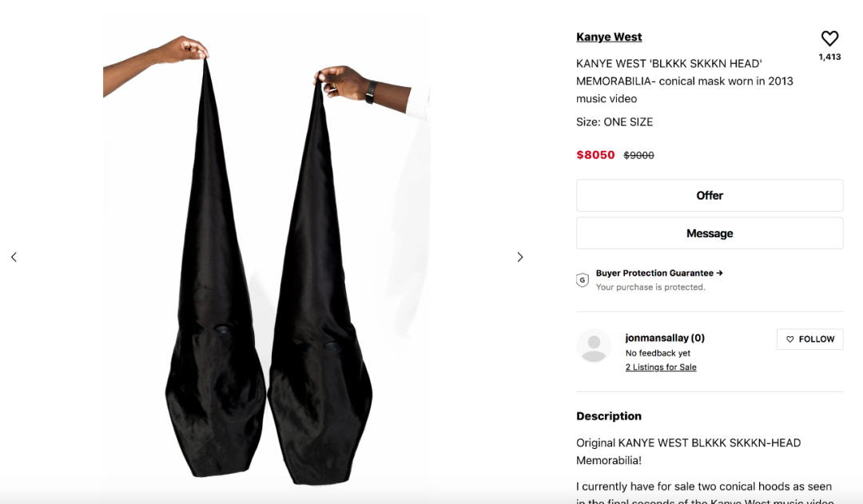The width and height of the screenshot is (863, 504).
Task: Open Buyer Protection Guarantee details
Action: click(654, 273)
